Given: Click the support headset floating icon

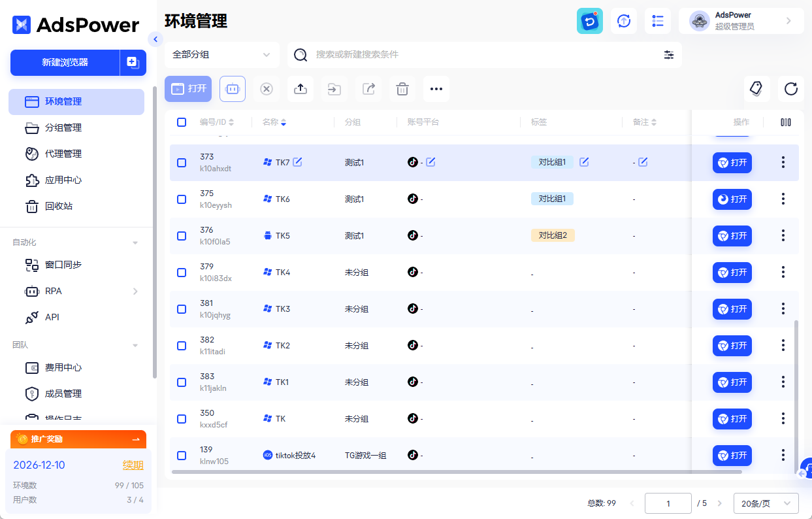Looking at the screenshot, I should click(806, 469).
